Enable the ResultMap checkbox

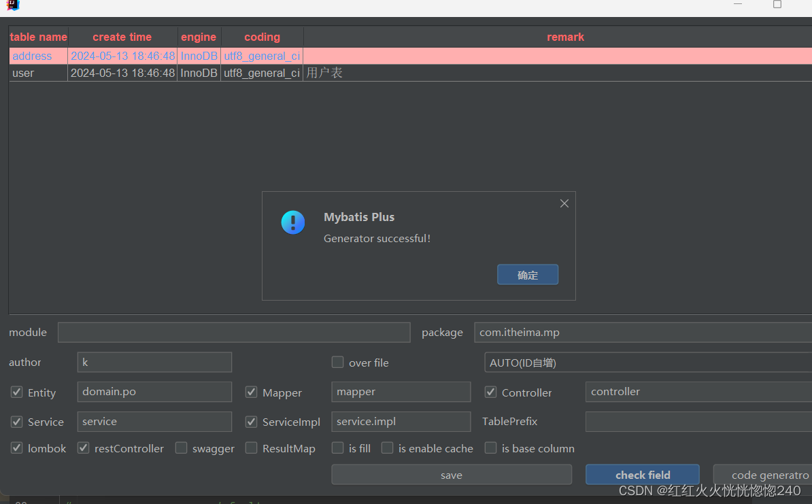(x=251, y=448)
